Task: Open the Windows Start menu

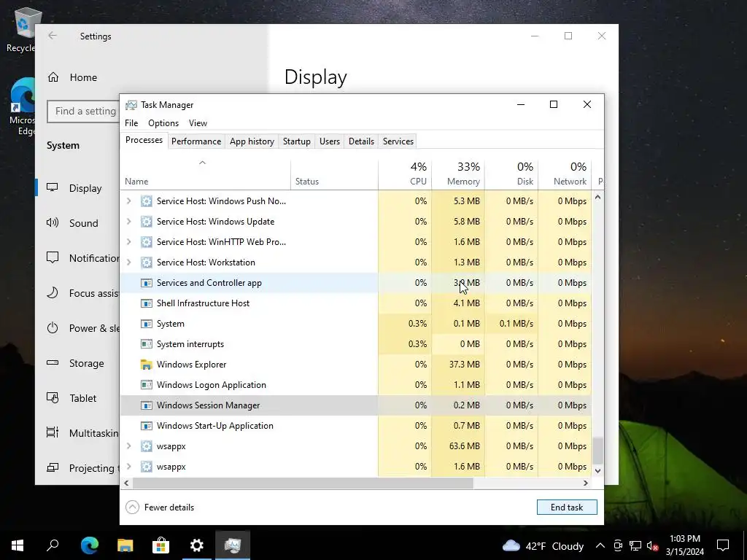Action: pos(18,545)
